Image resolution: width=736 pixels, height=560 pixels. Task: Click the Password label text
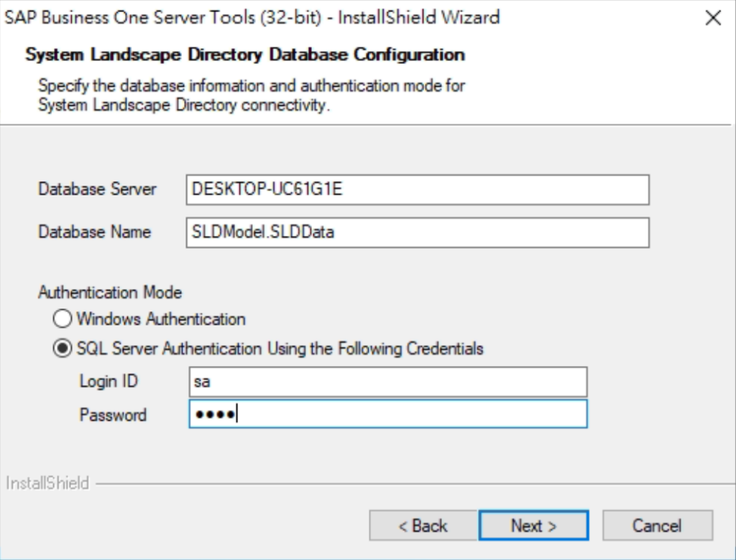coord(113,415)
